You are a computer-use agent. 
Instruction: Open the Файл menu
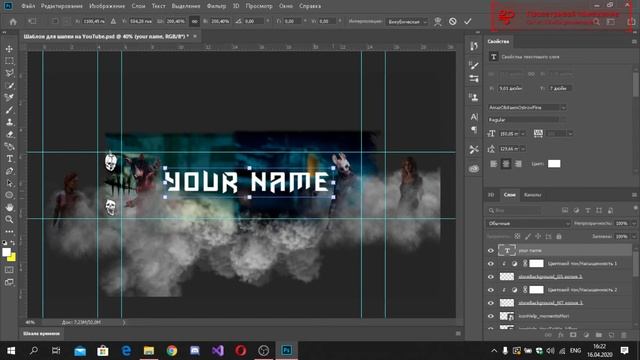28,6
